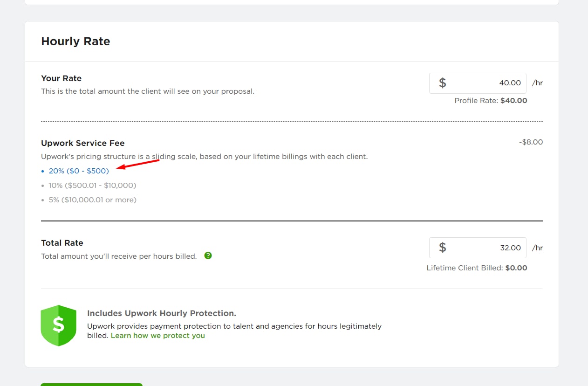Click the Total Rate label
Viewport: 588px width, 386px height.
pyautogui.click(x=62, y=243)
